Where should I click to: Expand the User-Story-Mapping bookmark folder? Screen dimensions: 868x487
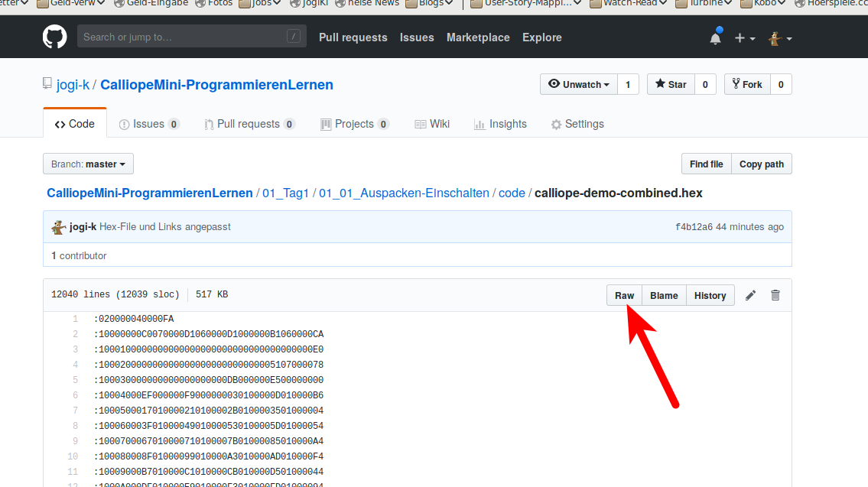tap(525, 3)
